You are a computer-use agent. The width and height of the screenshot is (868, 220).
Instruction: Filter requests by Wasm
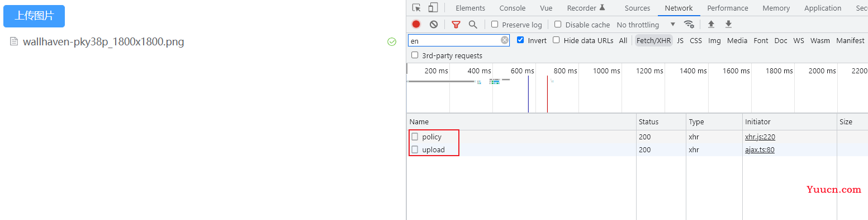pyautogui.click(x=820, y=40)
